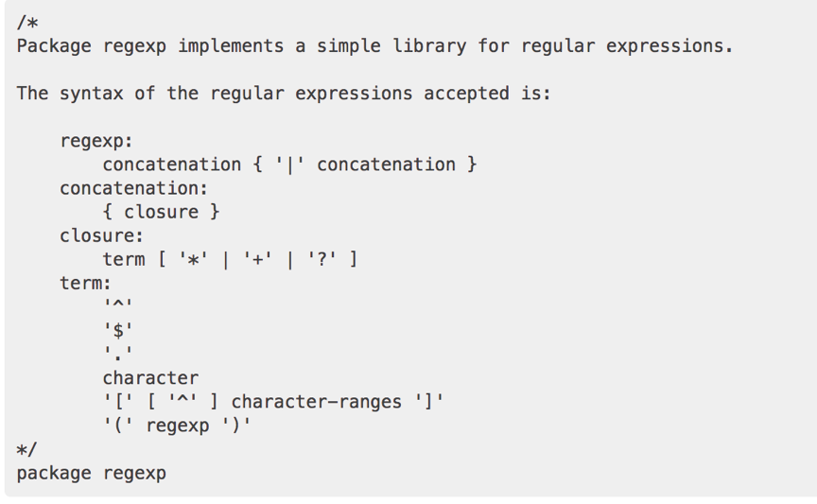Click the word "closure" inside the curly braces

(162, 212)
